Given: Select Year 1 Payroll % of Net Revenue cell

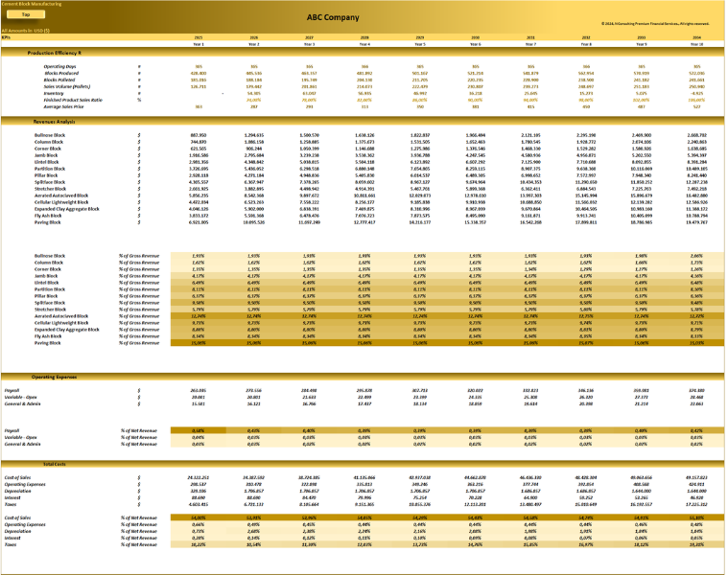Looking at the screenshot, I should pos(199,431).
